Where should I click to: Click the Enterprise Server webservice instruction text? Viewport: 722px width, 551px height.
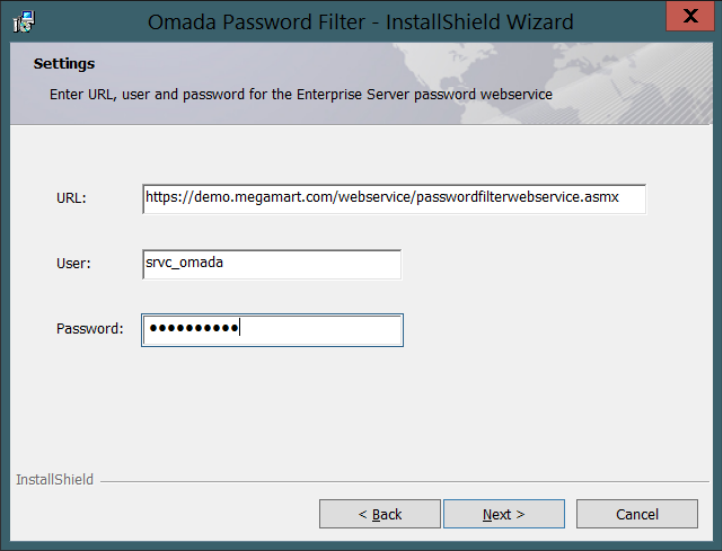[x=301, y=94]
